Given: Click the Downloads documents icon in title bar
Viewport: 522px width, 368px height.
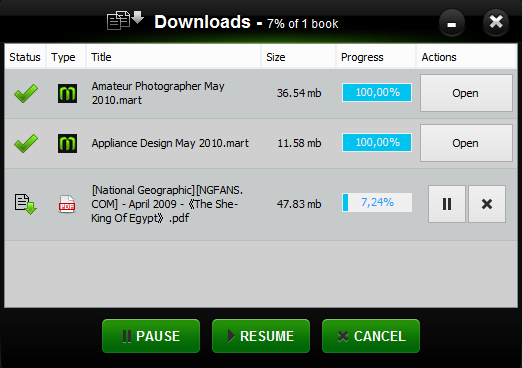Looking at the screenshot, I should coord(125,20).
